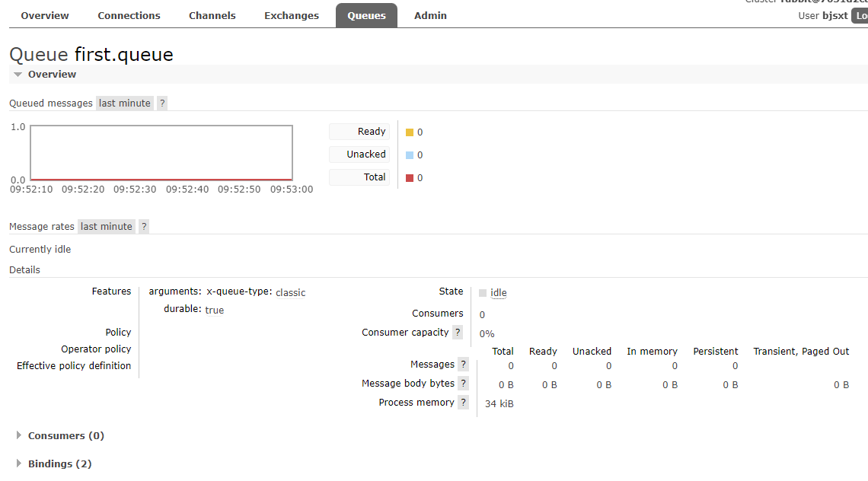Viewport: 868px width, 481px height.
Task: Open help for Consumer capacity
Action: 458,332
